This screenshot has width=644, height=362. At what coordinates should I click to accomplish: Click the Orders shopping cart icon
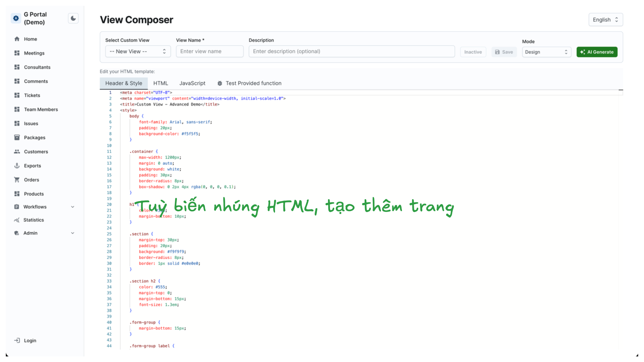pyautogui.click(x=17, y=180)
